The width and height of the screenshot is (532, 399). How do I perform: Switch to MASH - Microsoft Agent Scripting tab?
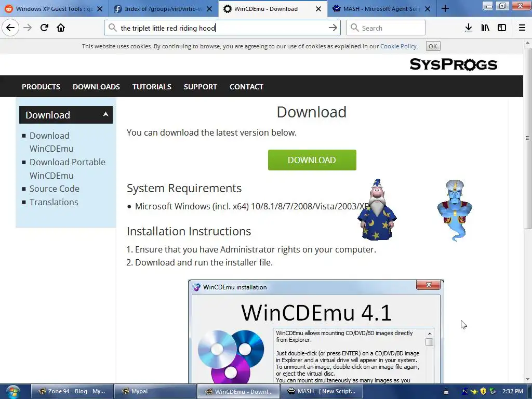(382, 9)
